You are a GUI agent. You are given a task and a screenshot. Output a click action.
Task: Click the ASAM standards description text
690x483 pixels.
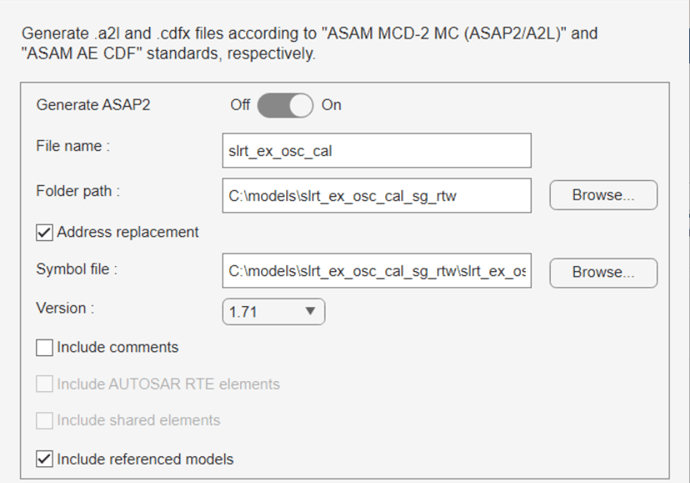[309, 43]
